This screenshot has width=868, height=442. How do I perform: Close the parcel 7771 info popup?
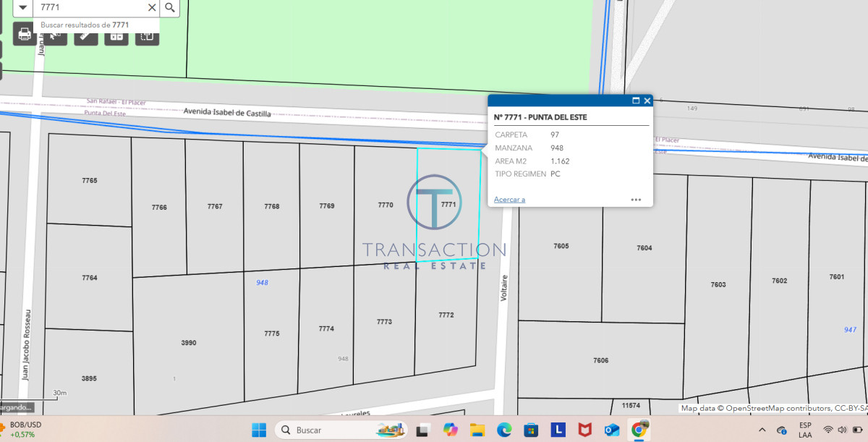click(x=647, y=101)
